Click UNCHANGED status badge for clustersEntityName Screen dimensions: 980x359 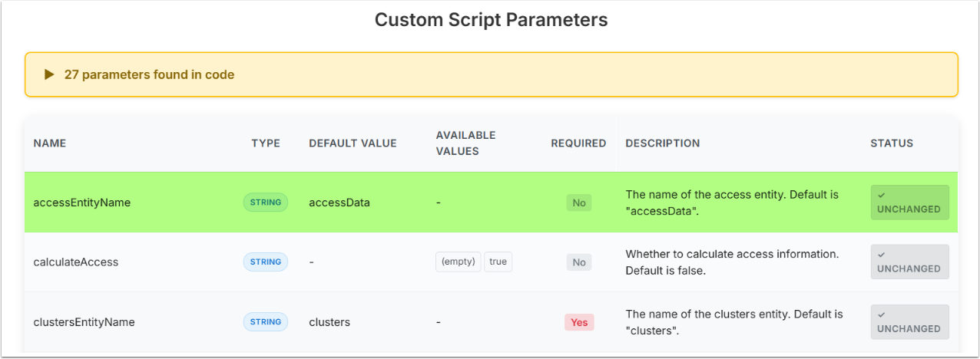tap(909, 322)
